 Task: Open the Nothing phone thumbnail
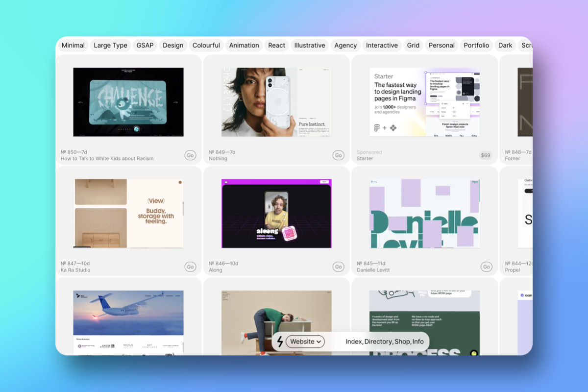(276, 102)
